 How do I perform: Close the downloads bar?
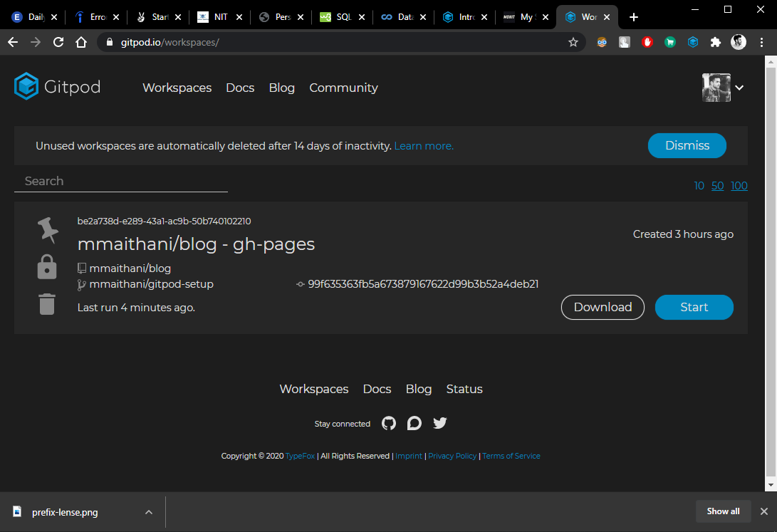click(764, 511)
